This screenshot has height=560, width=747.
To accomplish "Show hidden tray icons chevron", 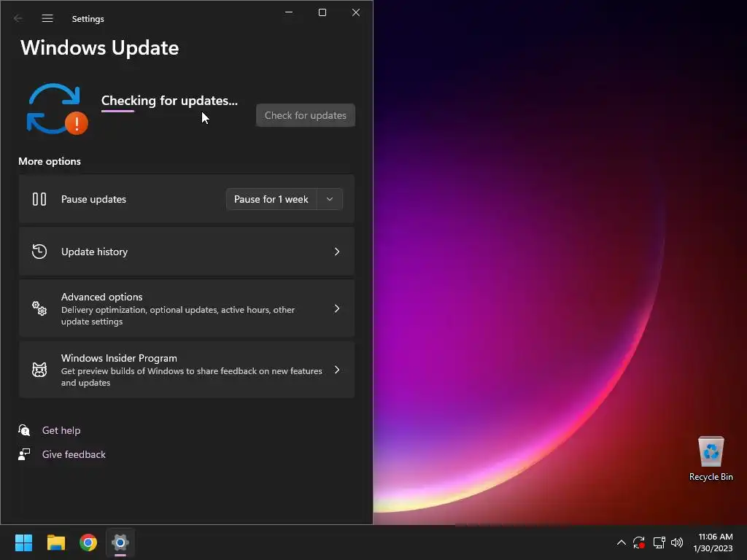I will 622,542.
